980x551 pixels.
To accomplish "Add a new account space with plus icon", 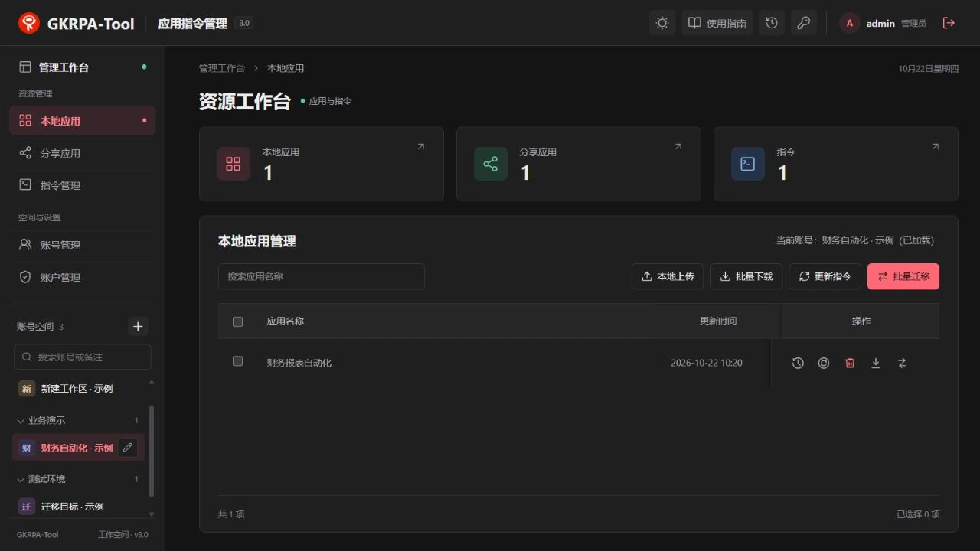I will pyautogui.click(x=138, y=327).
